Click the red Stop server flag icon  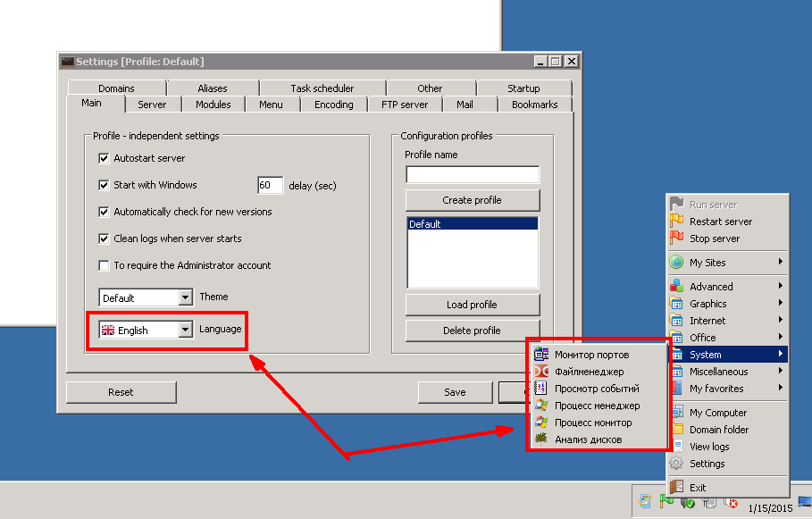[x=677, y=239]
